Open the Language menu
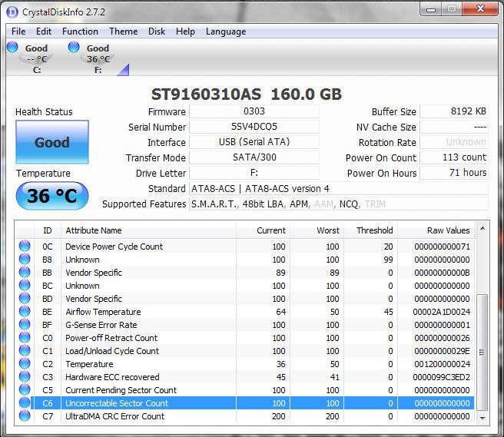504x437 pixels. [226, 31]
